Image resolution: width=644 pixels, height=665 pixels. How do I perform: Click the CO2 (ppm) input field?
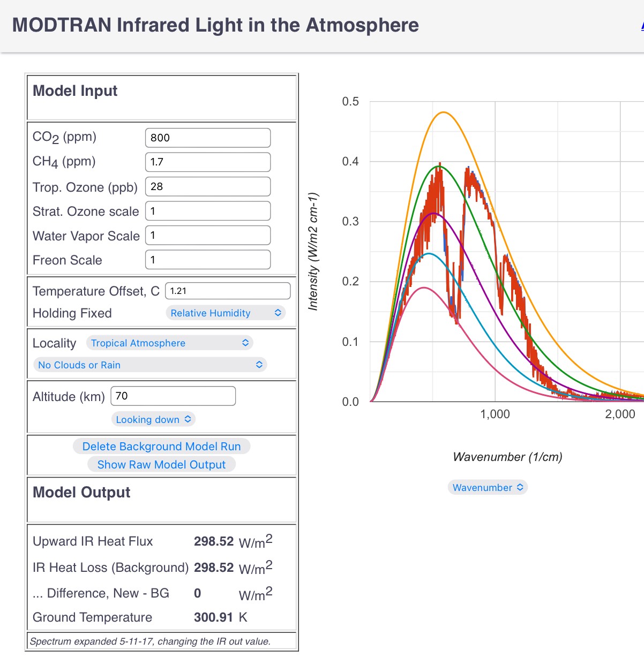207,138
